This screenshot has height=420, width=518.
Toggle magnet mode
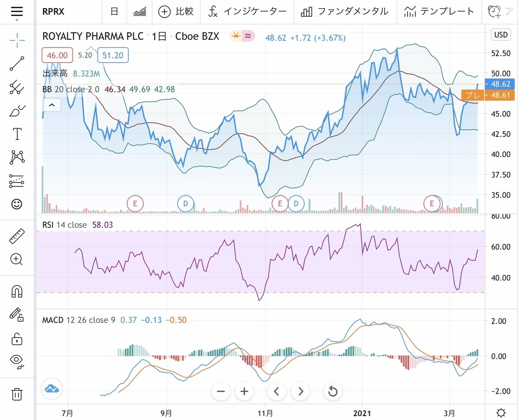point(17,291)
